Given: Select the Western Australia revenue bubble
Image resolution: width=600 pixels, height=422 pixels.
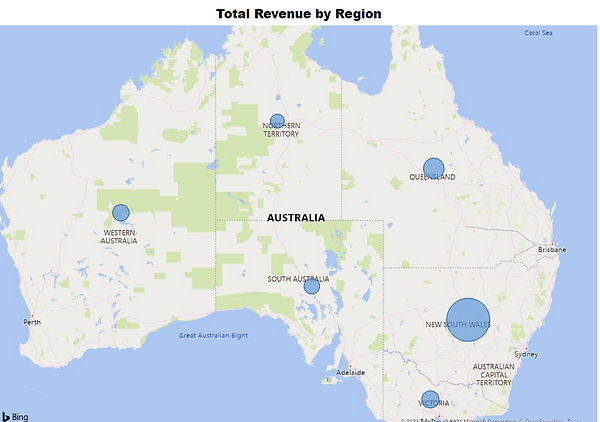Looking at the screenshot, I should click(x=121, y=212).
